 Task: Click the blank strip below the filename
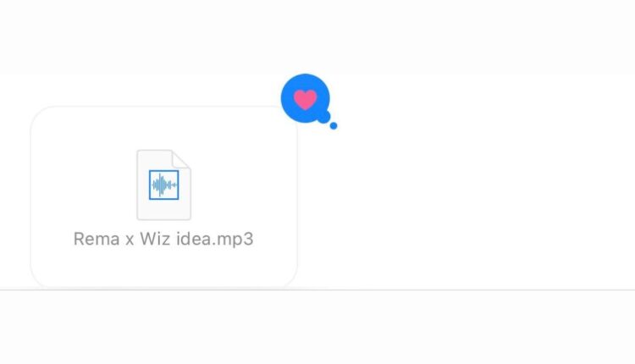click(x=163, y=267)
